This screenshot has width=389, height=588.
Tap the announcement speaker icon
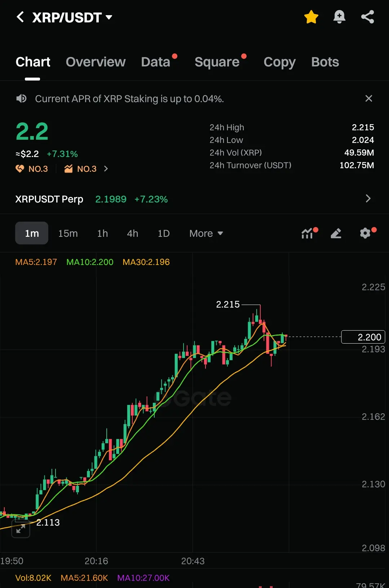click(22, 99)
